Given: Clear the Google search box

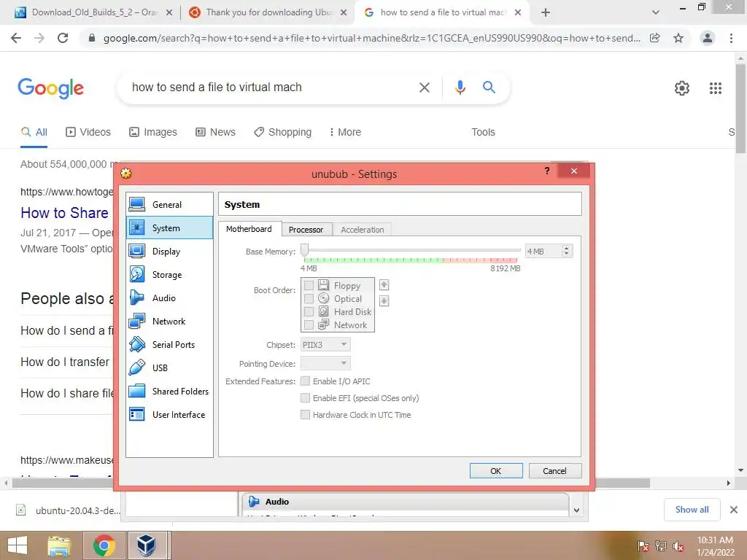Looking at the screenshot, I should click(424, 87).
